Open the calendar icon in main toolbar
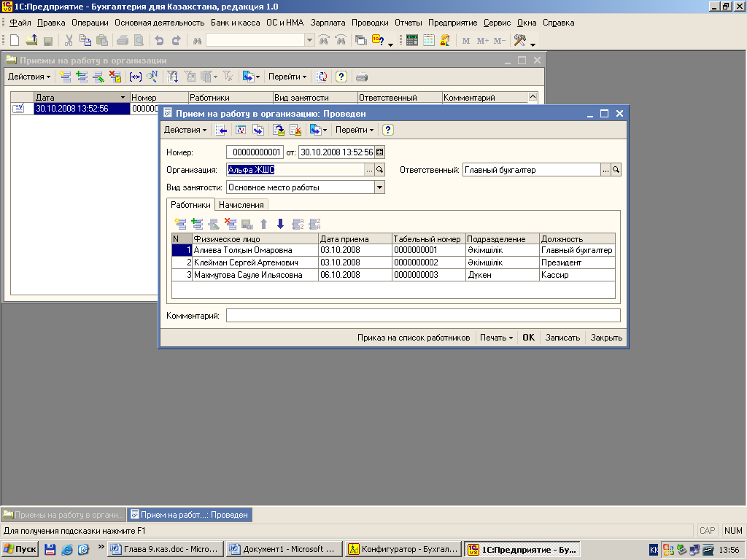 coord(429,41)
